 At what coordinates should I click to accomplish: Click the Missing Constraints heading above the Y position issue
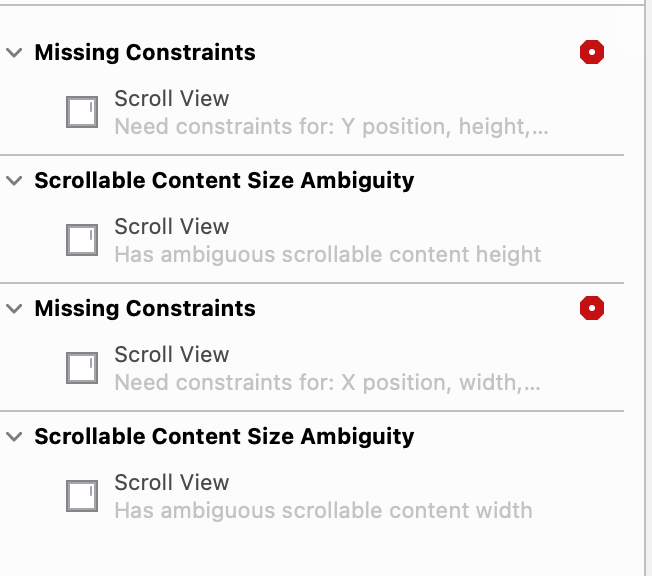(x=145, y=53)
